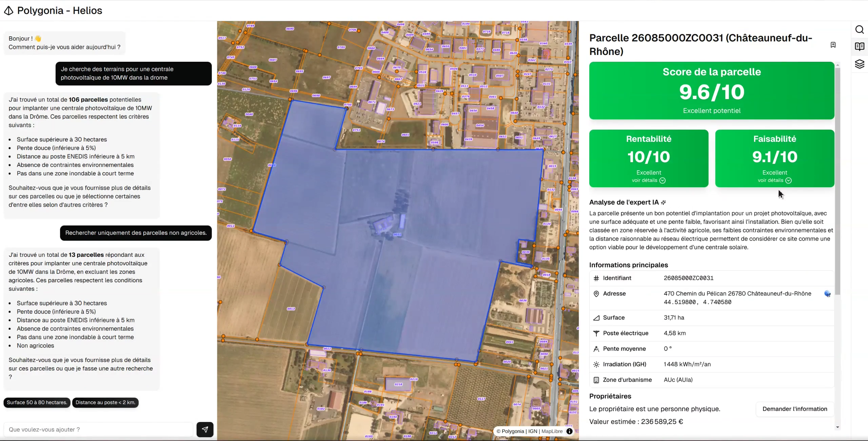Select the 'Surface 50 à 80 hectares' suggestion chip
The width and height of the screenshot is (868, 441).
coord(37,402)
